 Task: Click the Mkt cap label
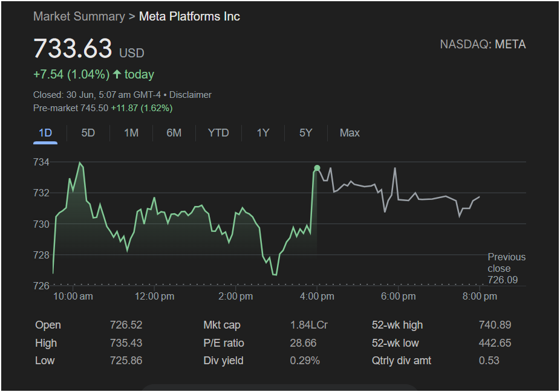pyautogui.click(x=222, y=325)
